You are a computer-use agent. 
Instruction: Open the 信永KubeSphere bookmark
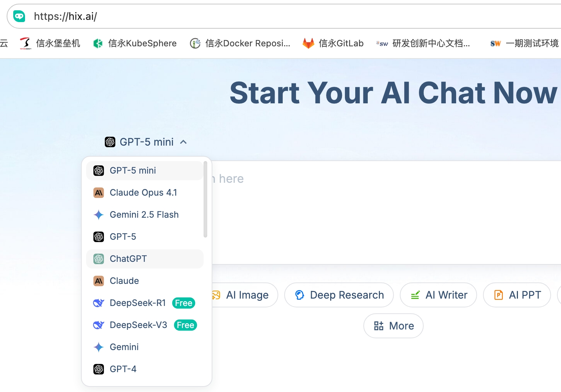tap(135, 43)
